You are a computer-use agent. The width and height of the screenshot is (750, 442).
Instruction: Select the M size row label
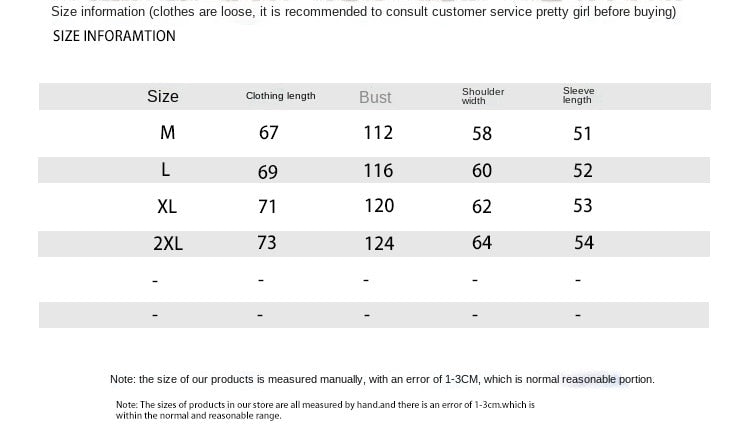167,133
